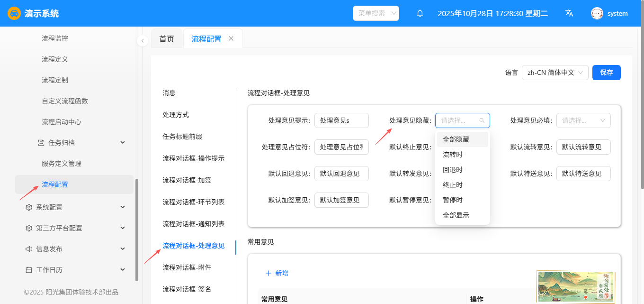
Task: Open the 菜单搜索 dropdown
Action: (x=376, y=13)
